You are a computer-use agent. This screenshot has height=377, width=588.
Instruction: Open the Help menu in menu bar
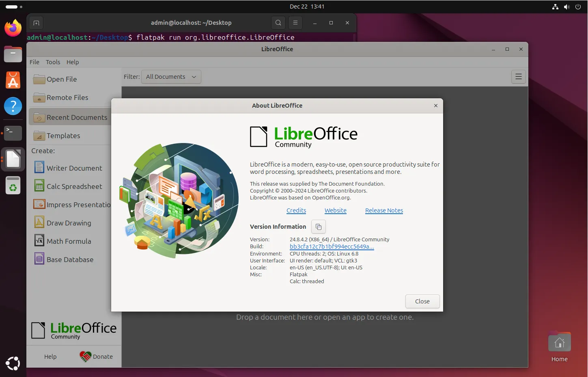tap(73, 62)
